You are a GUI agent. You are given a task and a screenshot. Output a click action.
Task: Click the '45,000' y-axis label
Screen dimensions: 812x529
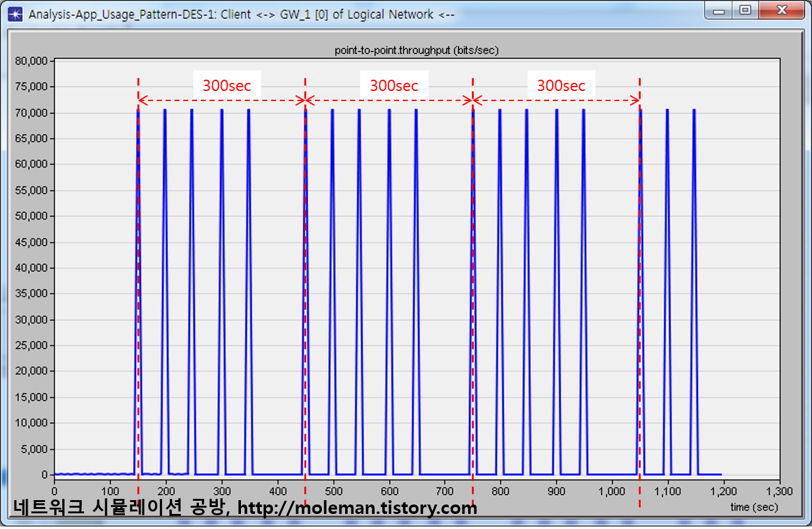point(31,242)
